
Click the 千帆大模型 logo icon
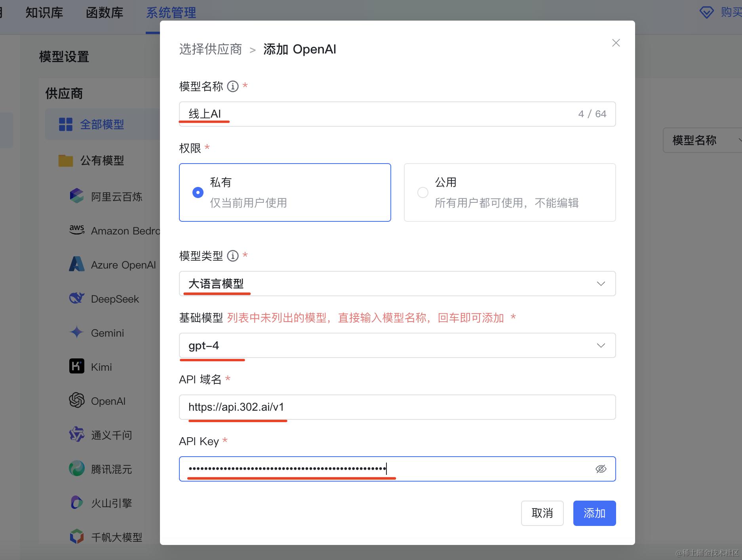[77, 537]
